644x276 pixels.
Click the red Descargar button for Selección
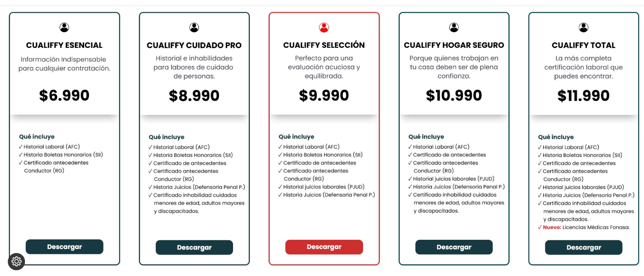pos(324,247)
